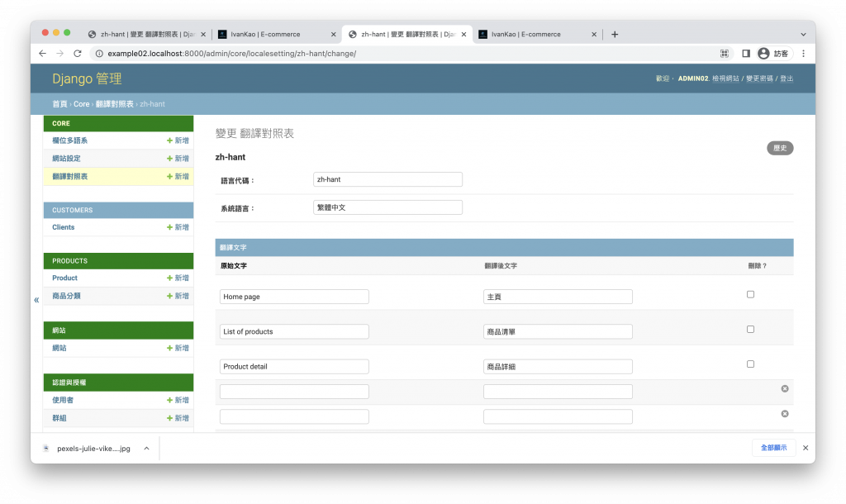846x504 pixels.
Task: Go back with the browser back arrow
Action: click(43, 54)
